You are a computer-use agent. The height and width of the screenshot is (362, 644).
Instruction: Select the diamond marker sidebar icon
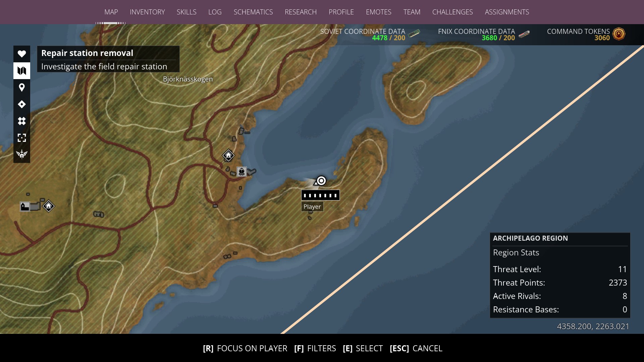click(22, 104)
